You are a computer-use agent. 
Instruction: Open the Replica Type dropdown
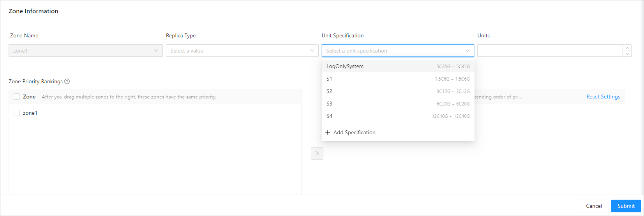point(242,51)
